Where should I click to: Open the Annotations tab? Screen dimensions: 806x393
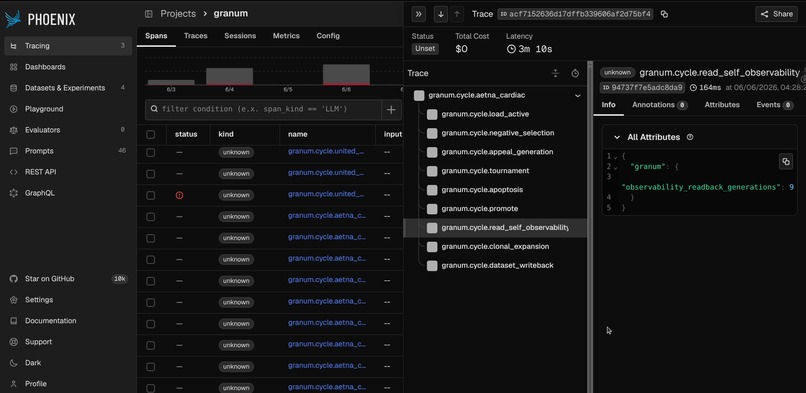(660, 105)
